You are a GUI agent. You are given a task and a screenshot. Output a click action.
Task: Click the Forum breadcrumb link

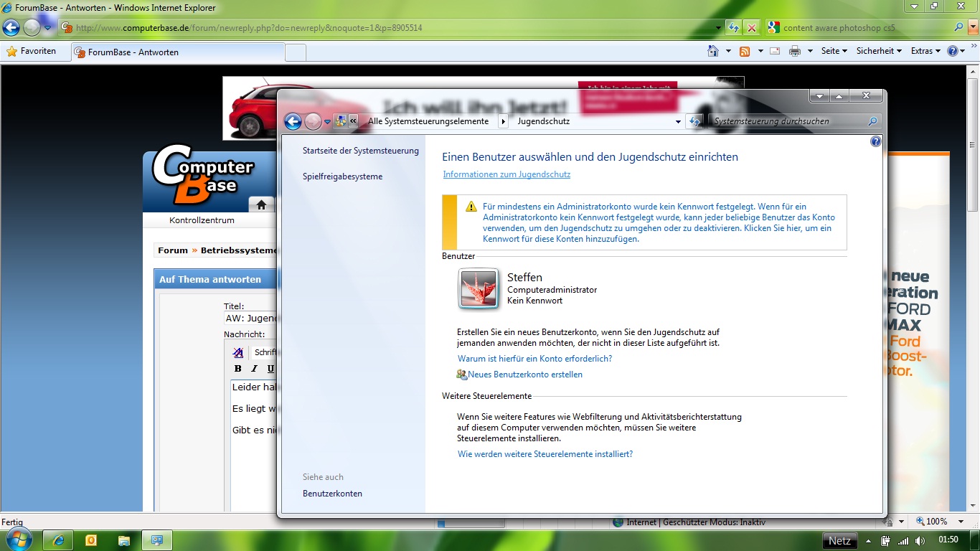(x=173, y=250)
